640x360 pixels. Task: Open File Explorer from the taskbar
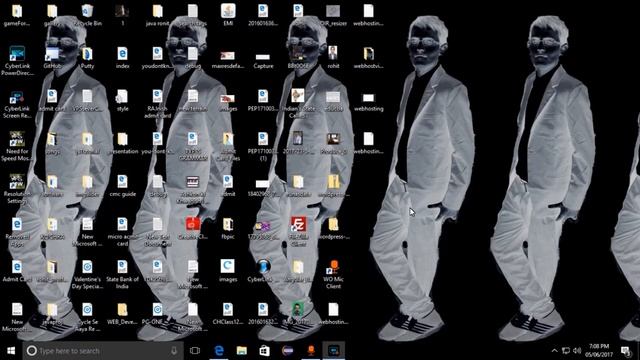click(242, 351)
